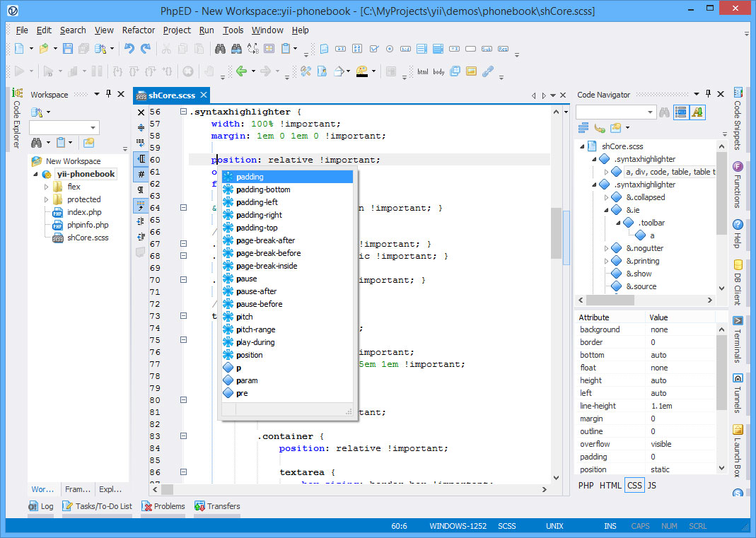Screen dimensions: 756x538
Task: Toggle the Code Navigator list view button
Action: (x=680, y=112)
